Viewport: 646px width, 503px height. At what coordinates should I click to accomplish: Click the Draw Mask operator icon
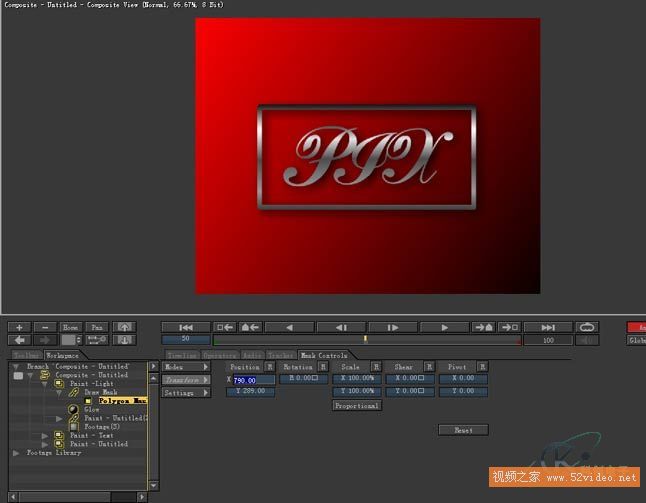pyautogui.click(x=74, y=392)
